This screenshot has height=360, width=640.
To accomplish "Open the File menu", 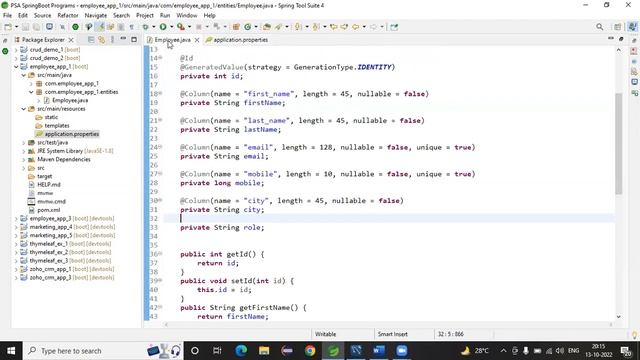I will tap(7, 15).
